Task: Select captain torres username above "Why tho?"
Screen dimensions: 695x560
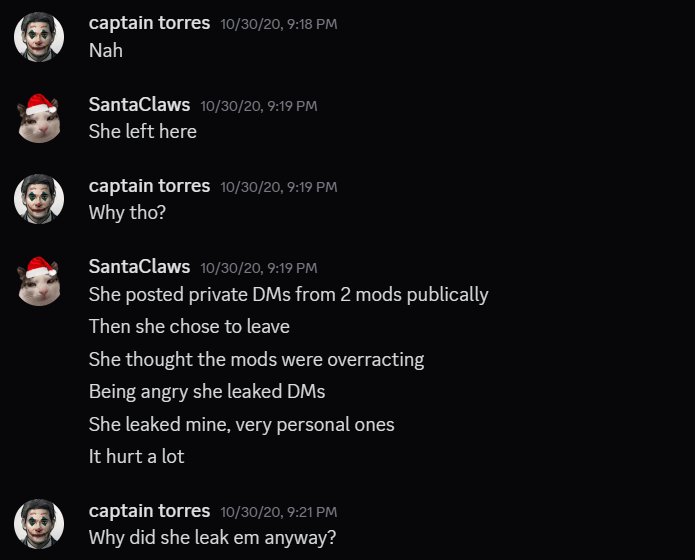Action: pos(149,186)
